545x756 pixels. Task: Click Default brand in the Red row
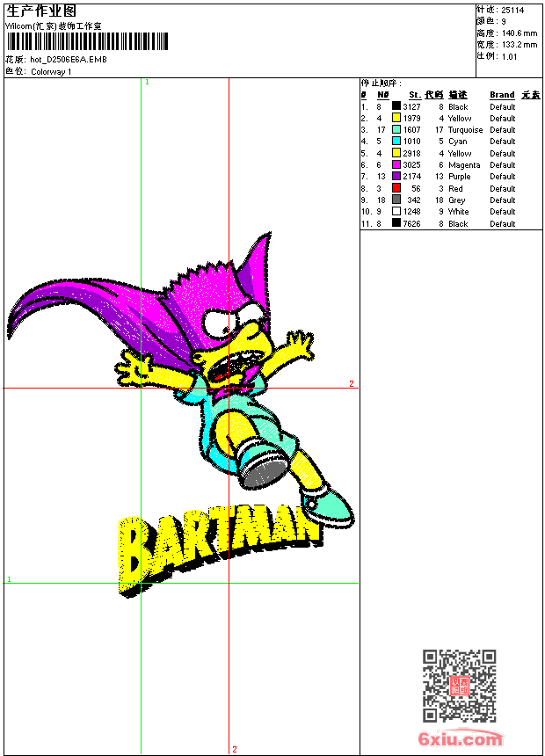(x=503, y=188)
